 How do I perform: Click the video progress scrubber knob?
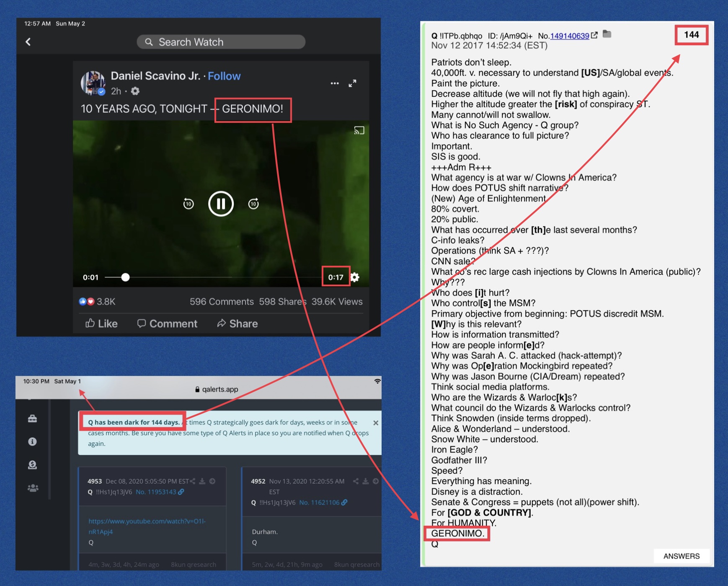point(125,277)
